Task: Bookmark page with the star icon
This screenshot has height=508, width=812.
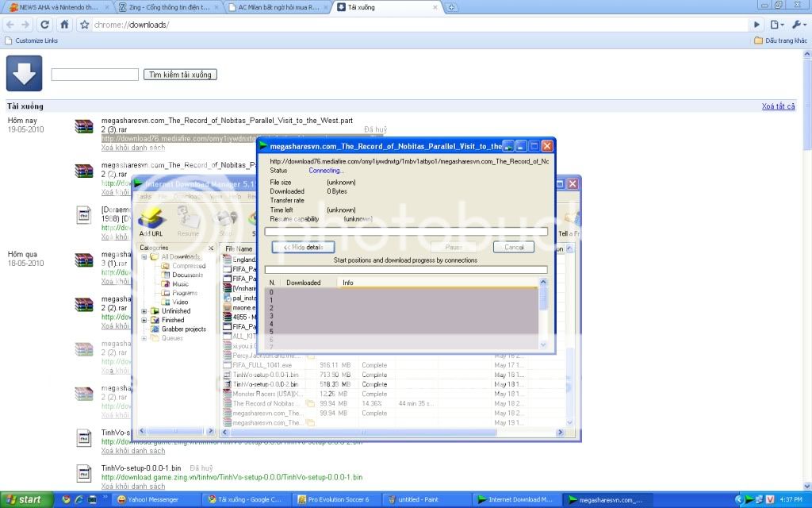Action: click(84, 25)
